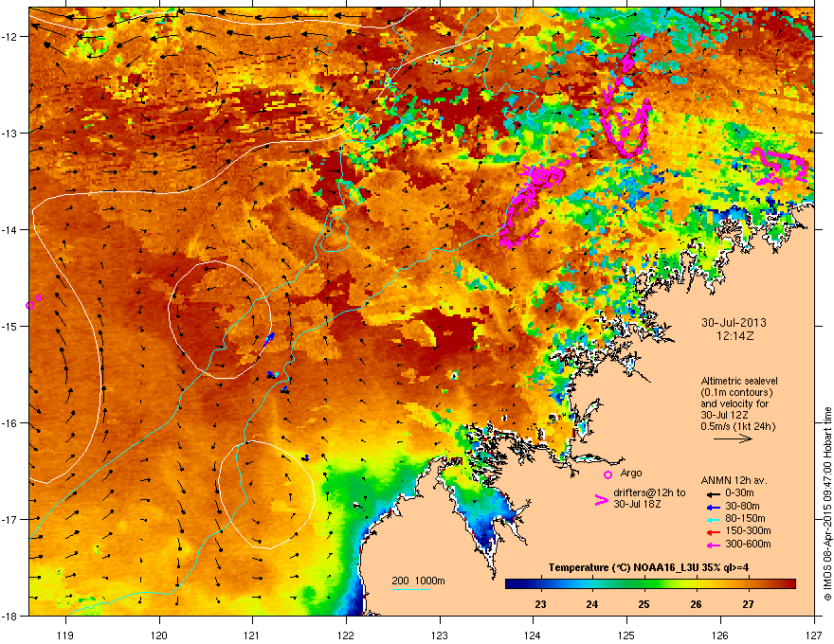Click the '200 1000m' bathymetry label
This screenshot has width=834, height=644.
[x=419, y=581]
